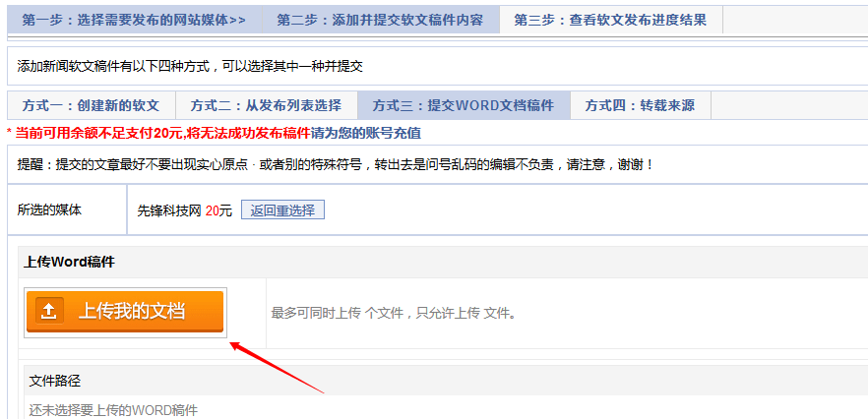The height and width of the screenshot is (419, 868).
Task: Select 方式三:提交WORD文档稿件 tab
Action: pyautogui.click(x=464, y=105)
